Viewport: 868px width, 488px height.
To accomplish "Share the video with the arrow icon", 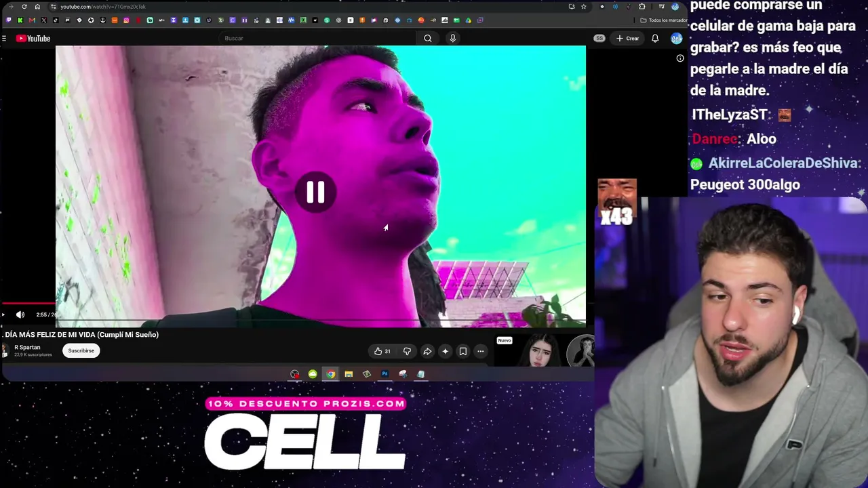I will coord(427,351).
